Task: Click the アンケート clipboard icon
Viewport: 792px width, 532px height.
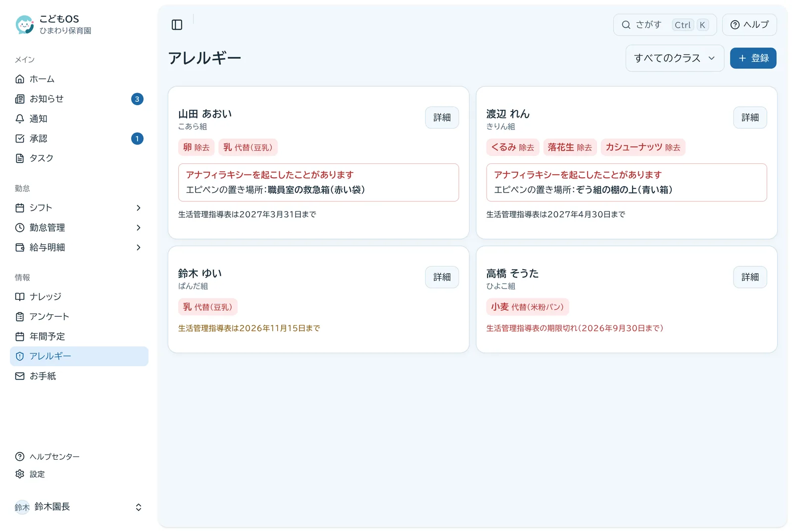Action: [20, 317]
